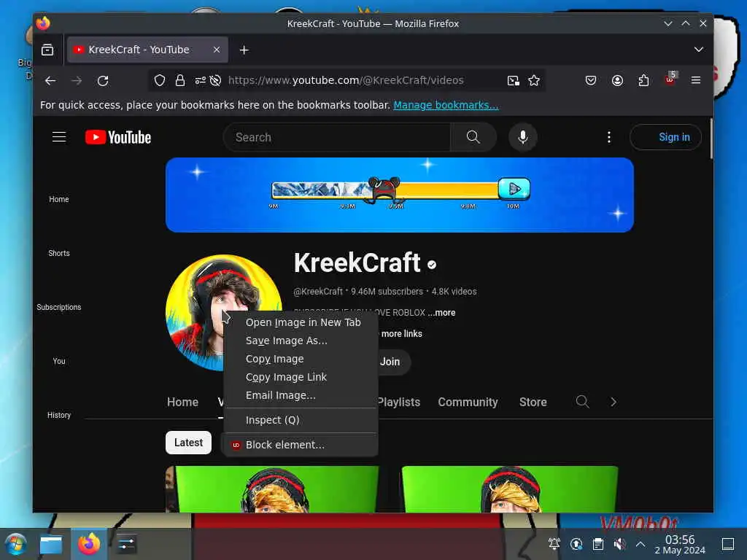The width and height of the screenshot is (747, 560).
Task: Toggle YouTube guide hamburger menu
Action: (59, 137)
